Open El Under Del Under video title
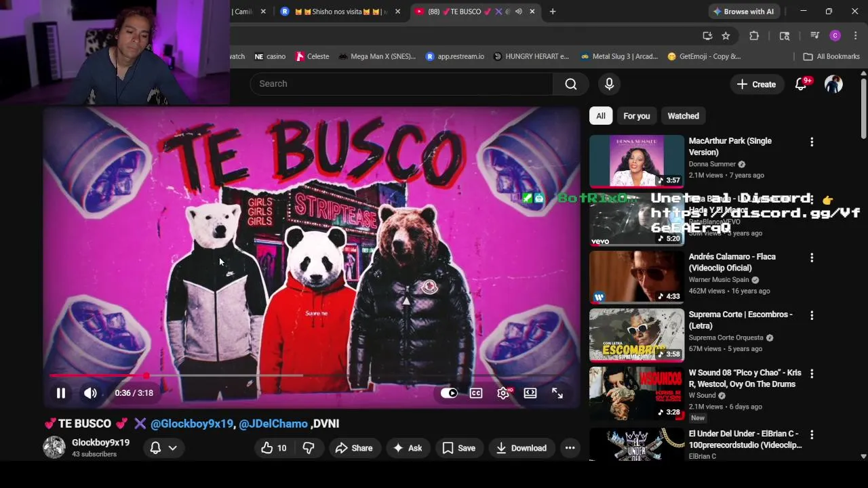 (745, 439)
